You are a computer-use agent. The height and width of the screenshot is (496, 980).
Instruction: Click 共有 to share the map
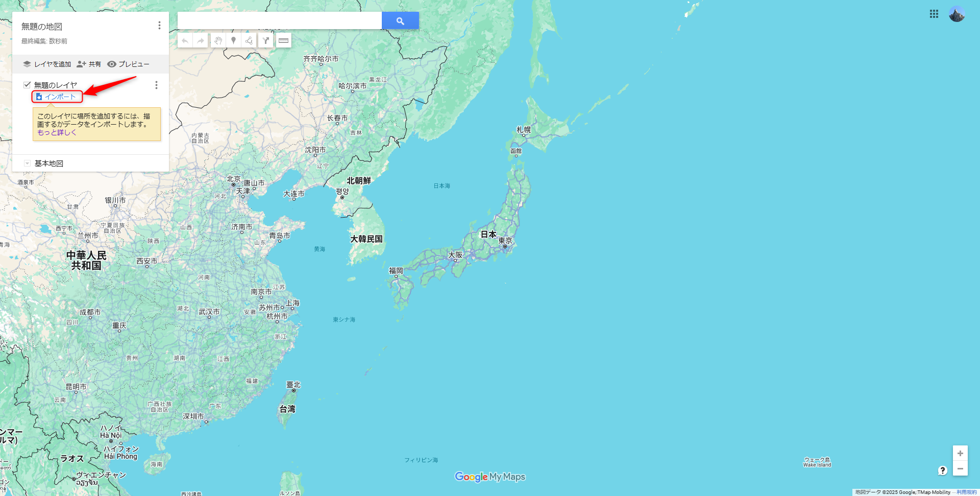point(89,64)
